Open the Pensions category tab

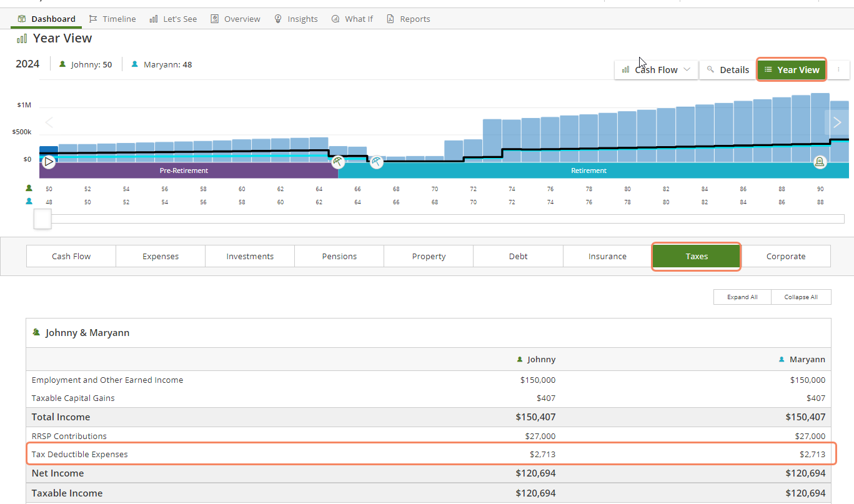point(339,256)
